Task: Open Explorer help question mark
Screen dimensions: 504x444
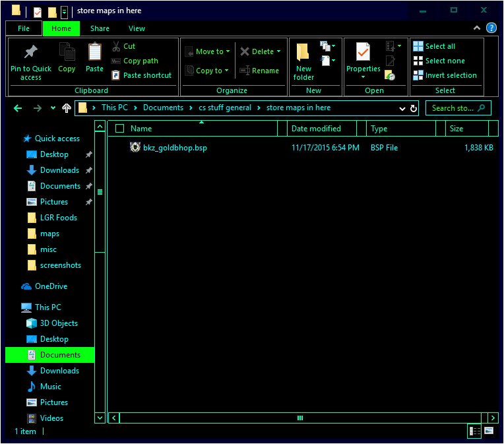Action: (491, 28)
